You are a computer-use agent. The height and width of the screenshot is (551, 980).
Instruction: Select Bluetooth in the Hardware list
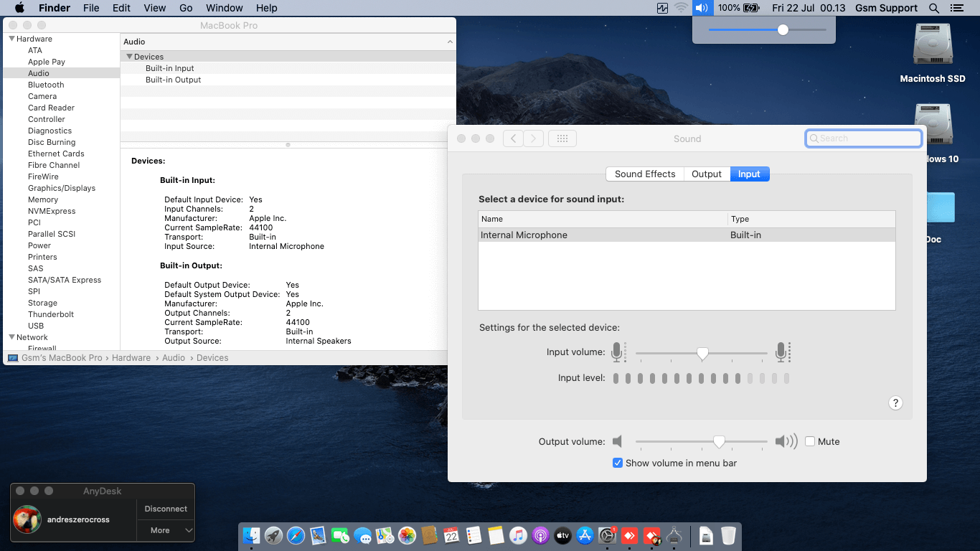pyautogui.click(x=46, y=85)
